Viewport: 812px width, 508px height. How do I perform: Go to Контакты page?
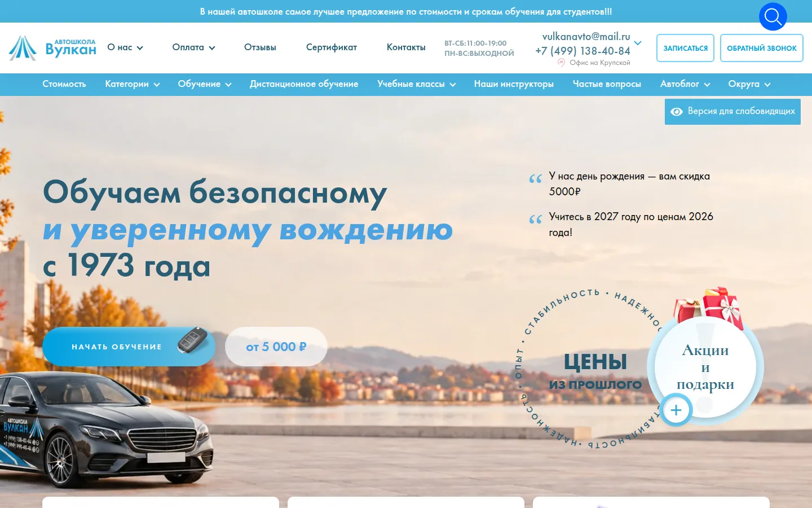point(406,47)
